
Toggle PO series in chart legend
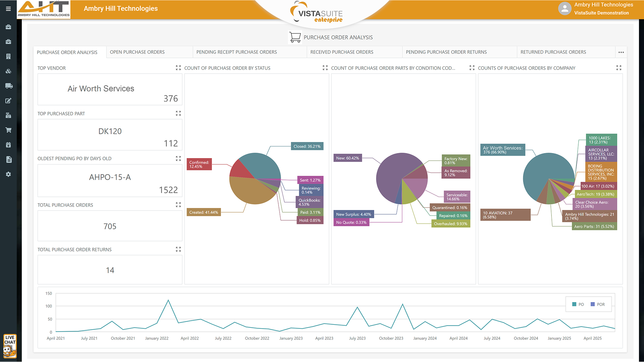578,304
